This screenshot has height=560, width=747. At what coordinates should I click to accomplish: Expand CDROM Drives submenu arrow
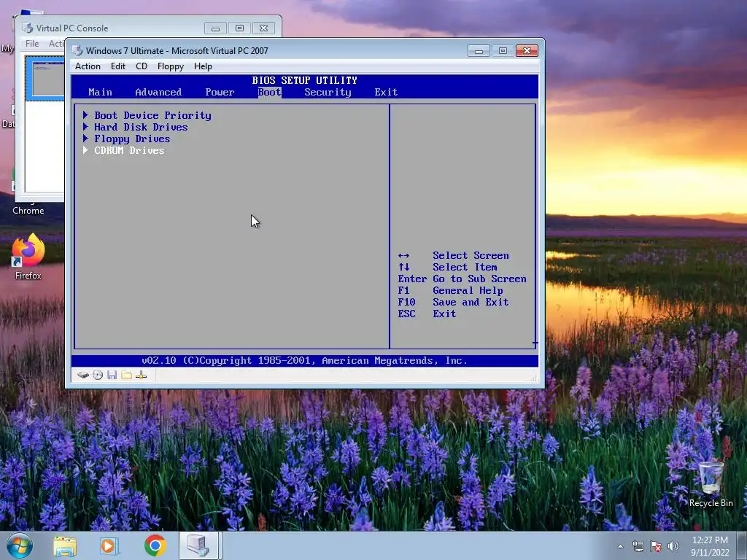[x=86, y=150]
